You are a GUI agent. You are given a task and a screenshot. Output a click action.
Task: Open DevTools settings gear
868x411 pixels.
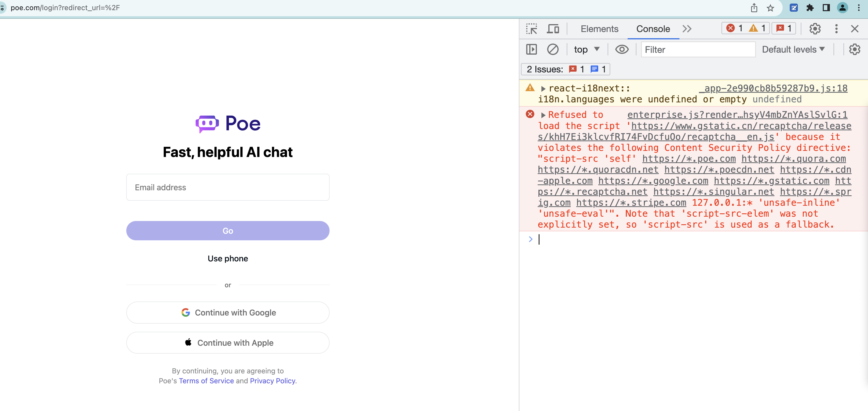[x=815, y=29]
